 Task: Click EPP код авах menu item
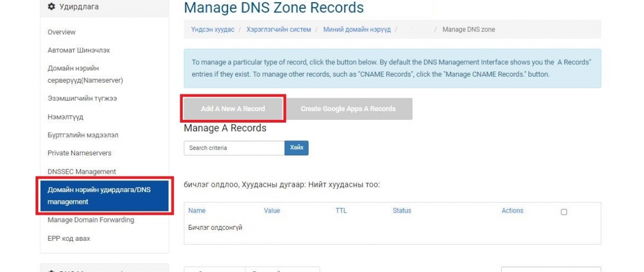[x=69, y=238]
